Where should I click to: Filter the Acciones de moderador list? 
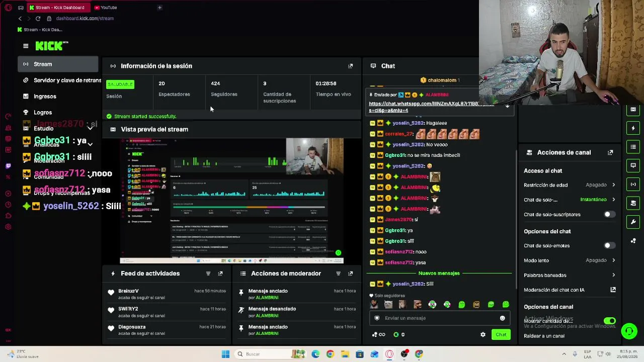coord(338,274)
